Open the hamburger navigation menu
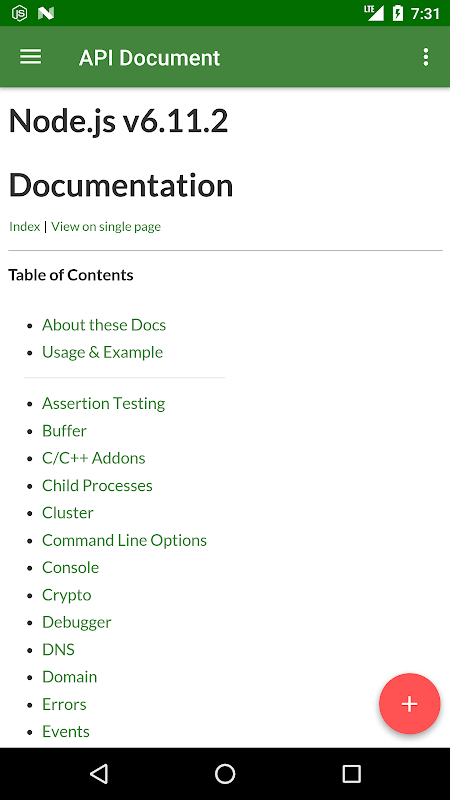Viewport: 450px width, 800px height. coord(31,57)
